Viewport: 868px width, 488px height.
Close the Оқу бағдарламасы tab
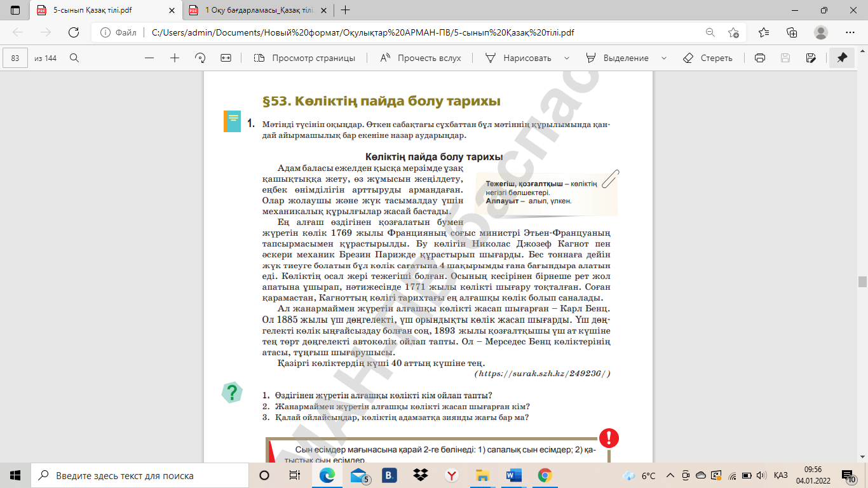324,10
